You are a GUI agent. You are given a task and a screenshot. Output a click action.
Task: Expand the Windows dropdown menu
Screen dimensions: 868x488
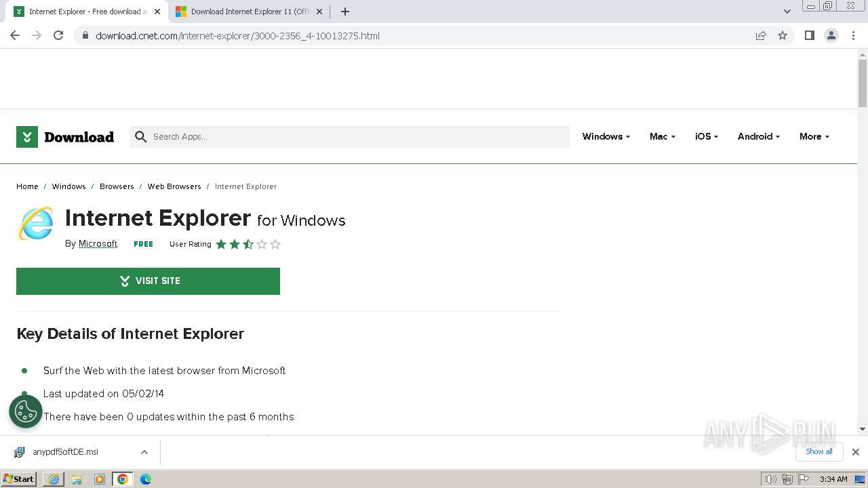(x=606, y=136)
